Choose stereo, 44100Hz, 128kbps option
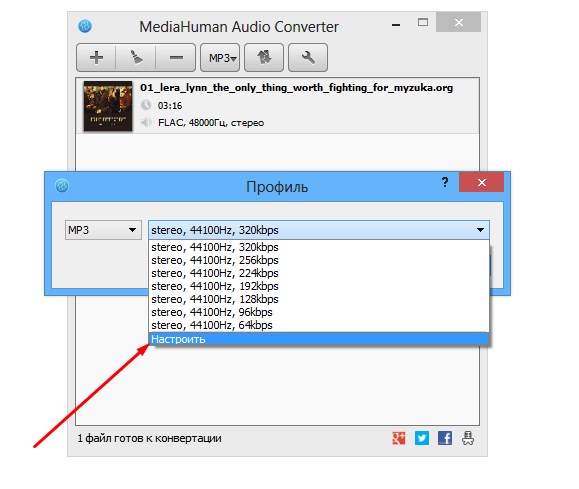Viewport: 579px width, 489px height. click(319, 299)
